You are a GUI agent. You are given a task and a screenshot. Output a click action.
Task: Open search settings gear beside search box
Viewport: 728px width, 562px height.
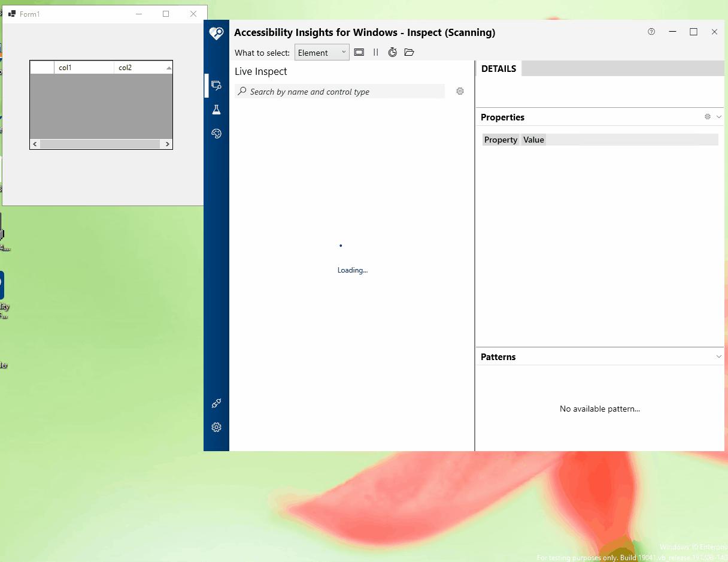click(460, 90)
